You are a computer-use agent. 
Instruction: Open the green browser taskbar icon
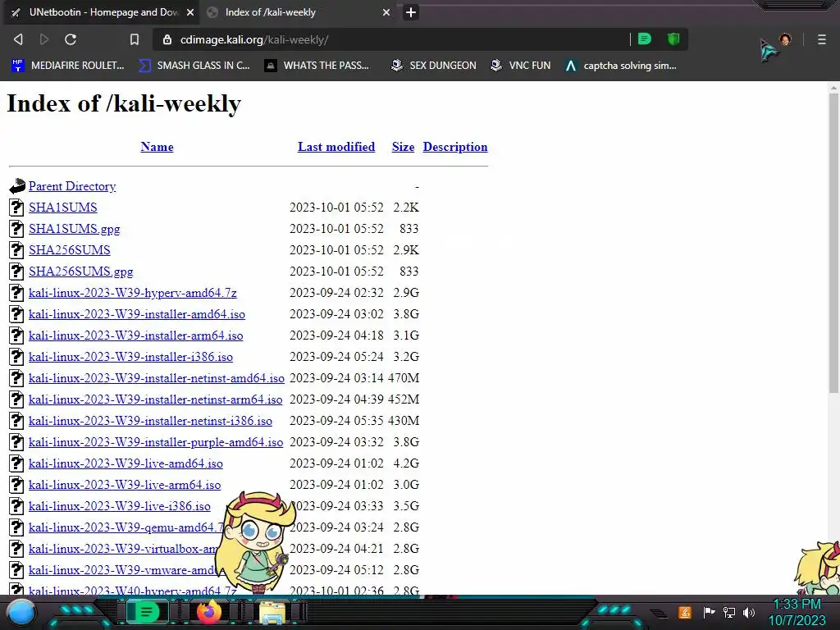[147, 612]
